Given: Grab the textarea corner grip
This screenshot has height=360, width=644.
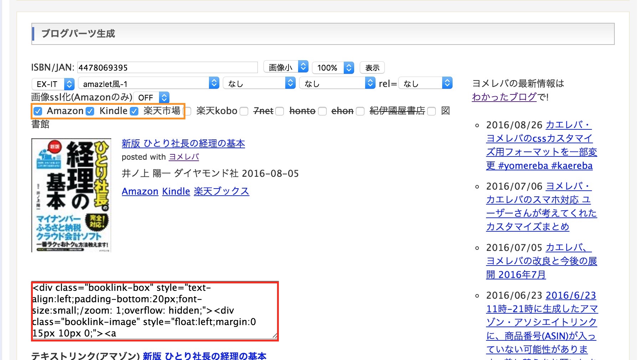Looking at the screenshot, I should (x=275, y=336).
